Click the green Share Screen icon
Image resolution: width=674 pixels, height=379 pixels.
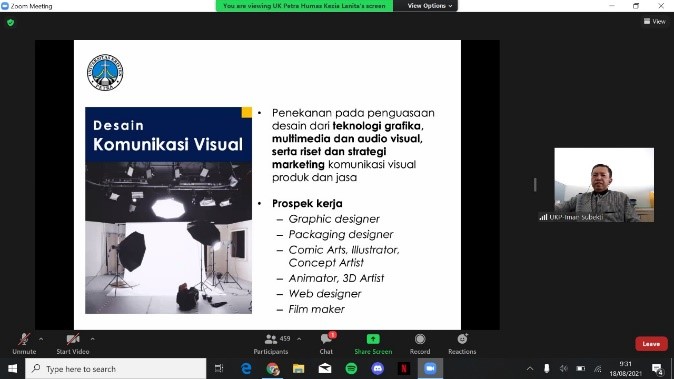tap(373, 339)
